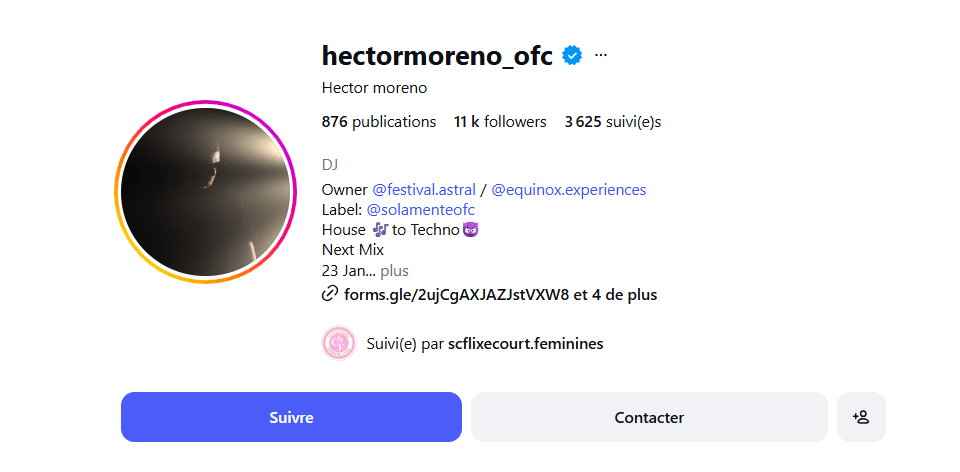Click the 876 publications count

click(x=379, y=122)
